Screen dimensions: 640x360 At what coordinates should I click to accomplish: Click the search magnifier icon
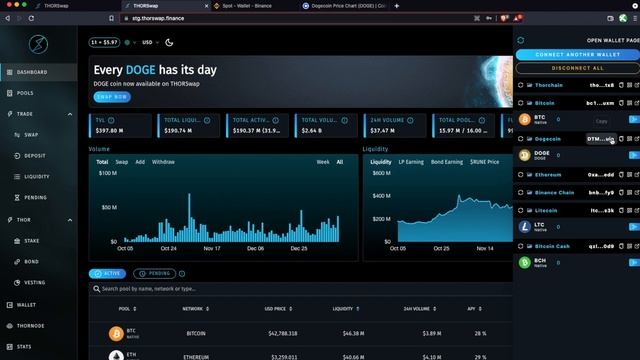click(x=96, y=289)
